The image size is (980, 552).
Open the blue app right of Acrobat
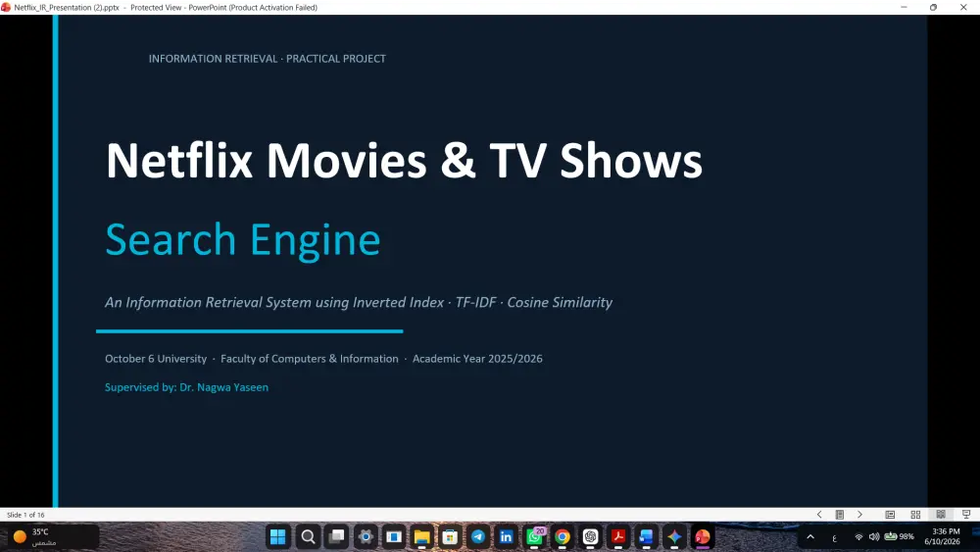[x=646, y=536]
